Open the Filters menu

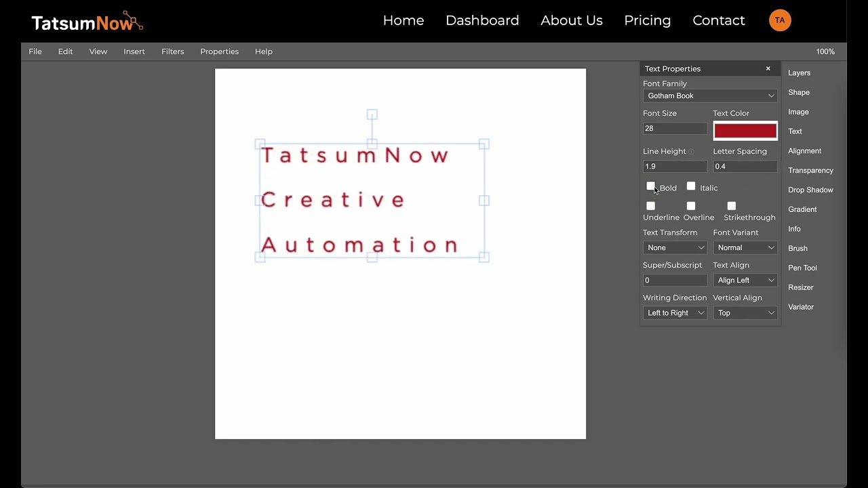click(x=173, y=52)
